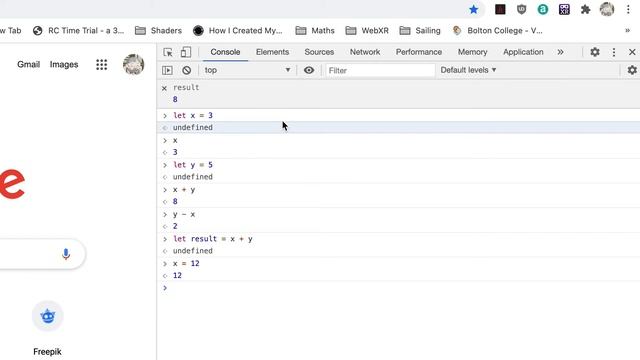The image size is (640, 360).
Task: Create live expression with the eye icon
Action: click(309, 70)
